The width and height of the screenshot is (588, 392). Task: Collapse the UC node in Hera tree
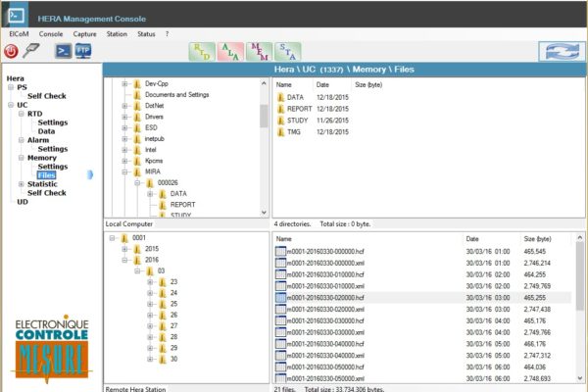click(x=11, y=105)
